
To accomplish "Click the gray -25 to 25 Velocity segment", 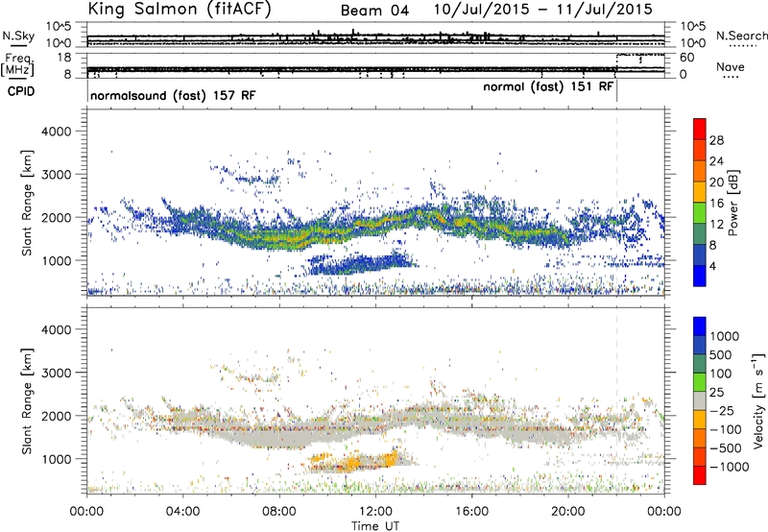I will (700, 400).
